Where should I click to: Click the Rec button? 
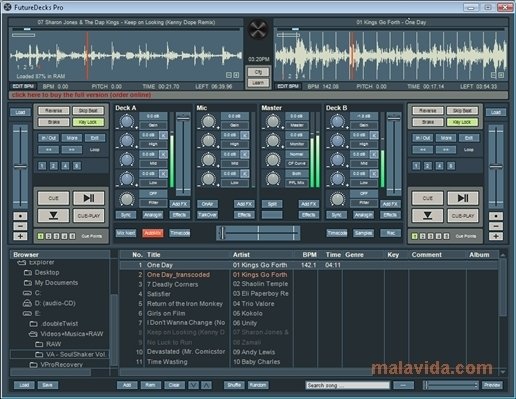click(390, 233)
